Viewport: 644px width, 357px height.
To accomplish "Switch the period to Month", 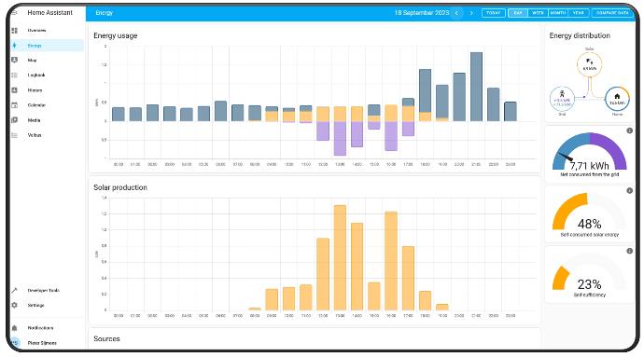I will coord(558,13).
